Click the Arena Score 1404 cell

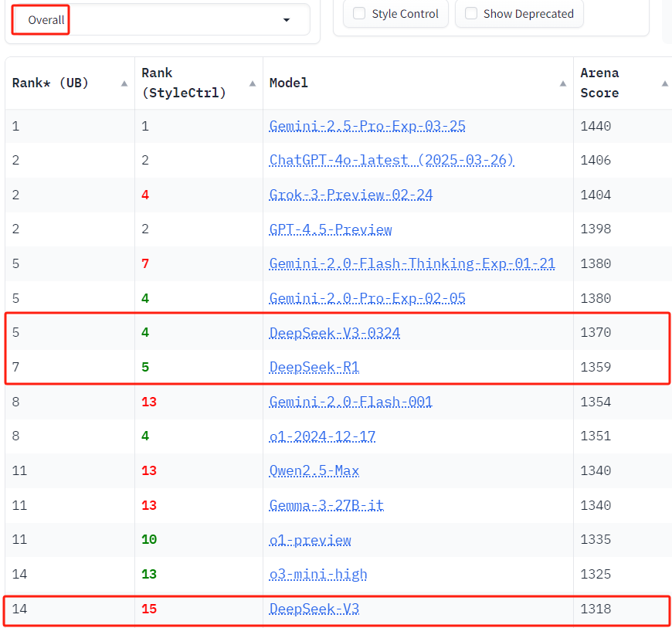tap(596, 195)
